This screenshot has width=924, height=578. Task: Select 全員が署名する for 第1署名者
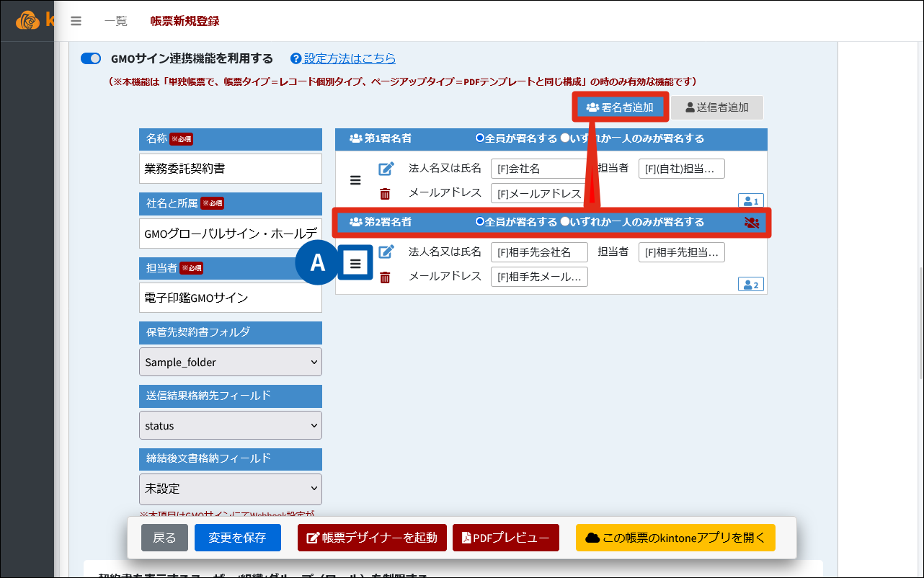pos(480,138)
